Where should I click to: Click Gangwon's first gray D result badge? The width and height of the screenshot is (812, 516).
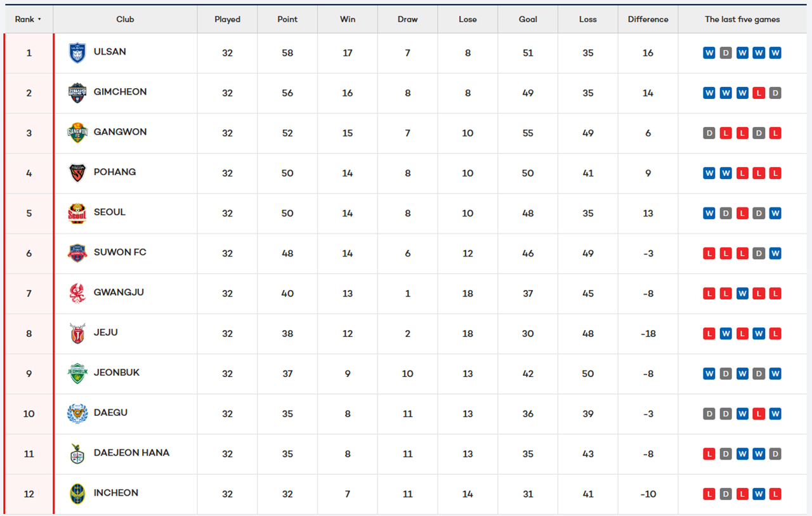[x=709, y=133]
